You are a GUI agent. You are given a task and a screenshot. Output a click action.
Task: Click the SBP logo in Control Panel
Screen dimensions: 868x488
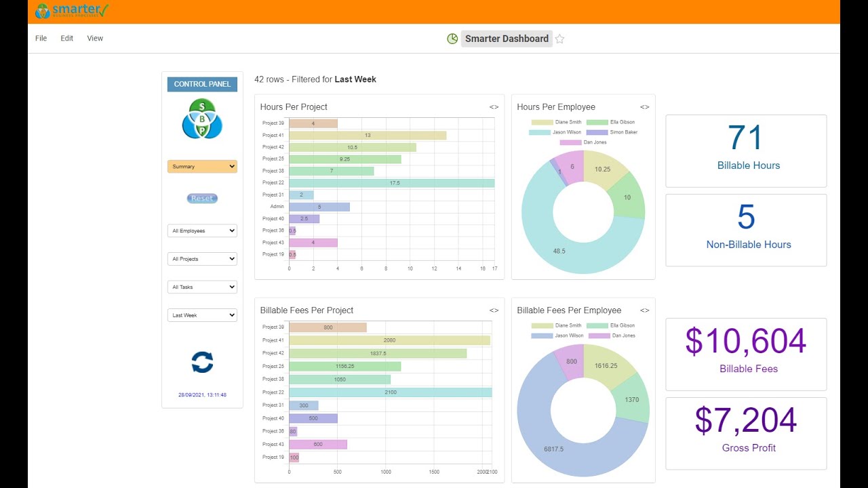click(x=202, y=119)
